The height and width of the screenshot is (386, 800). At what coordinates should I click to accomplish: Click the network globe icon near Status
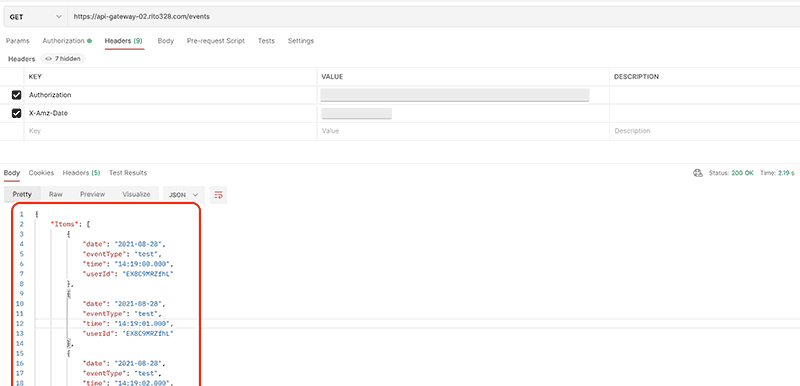[x=697, y=173]
